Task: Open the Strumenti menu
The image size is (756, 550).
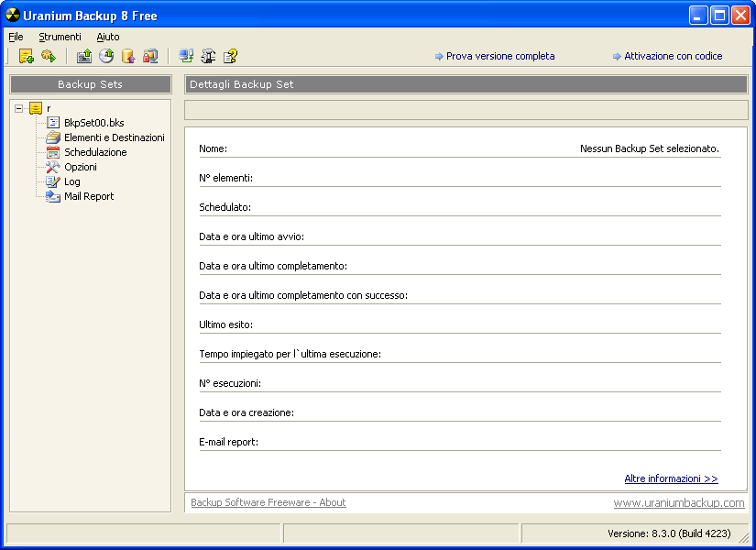Action: pyautogui.click(x=60, y=37)
